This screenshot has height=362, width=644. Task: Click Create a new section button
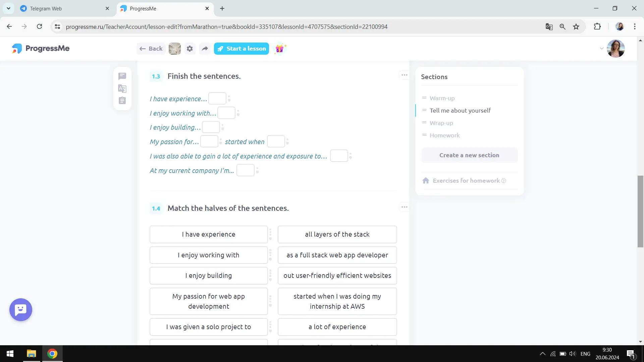click(469, 155)
